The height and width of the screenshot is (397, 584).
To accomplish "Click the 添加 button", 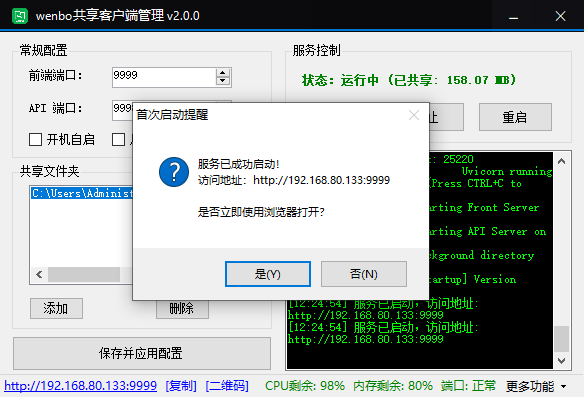I will pyautogui.click(x=56, y=308).
